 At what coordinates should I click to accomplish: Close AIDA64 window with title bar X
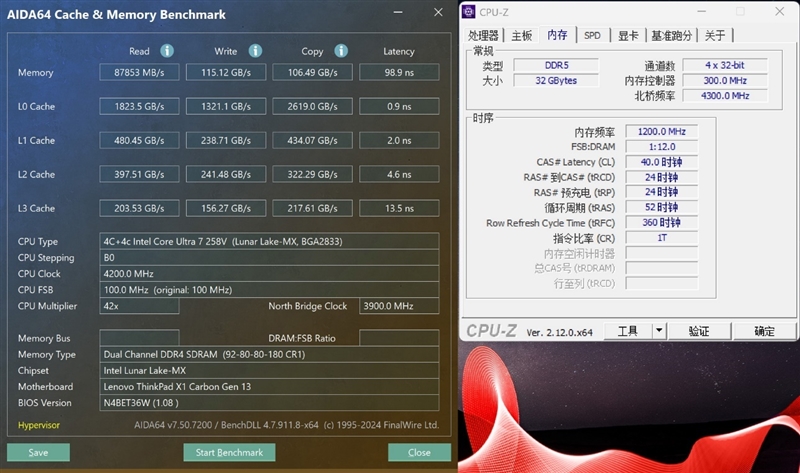(438, 13)
